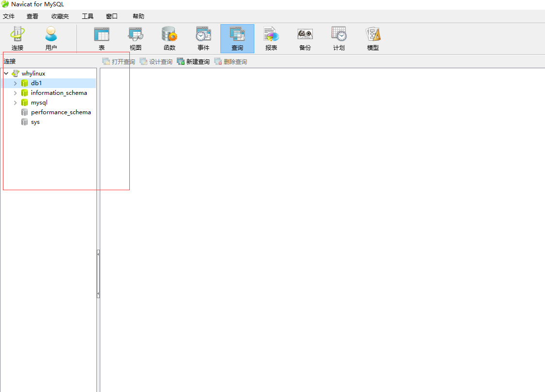The height and width of the screenshot is (392, 545).
Task: Click the db1 database icon
Action: [x=24, y=83]
